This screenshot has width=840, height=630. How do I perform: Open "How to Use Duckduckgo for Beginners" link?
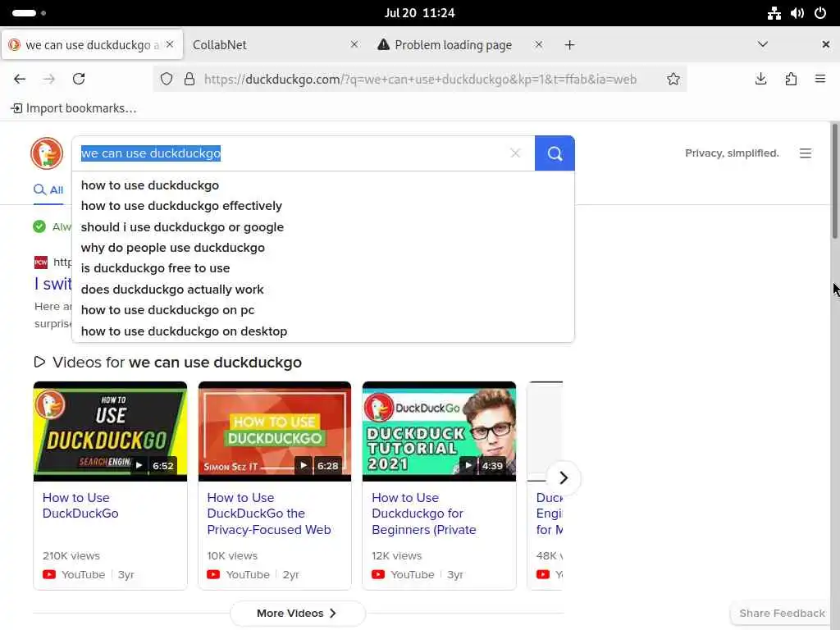tap(424, 514)
